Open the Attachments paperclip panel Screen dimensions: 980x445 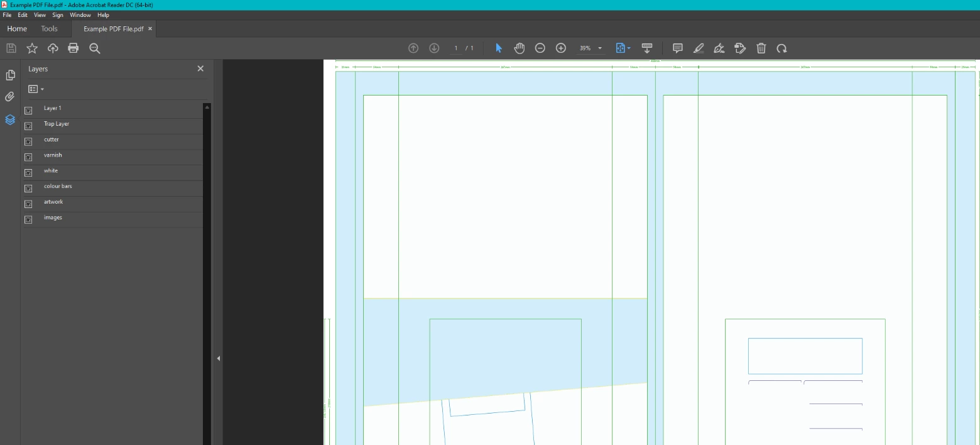click(x=9, y=97)
